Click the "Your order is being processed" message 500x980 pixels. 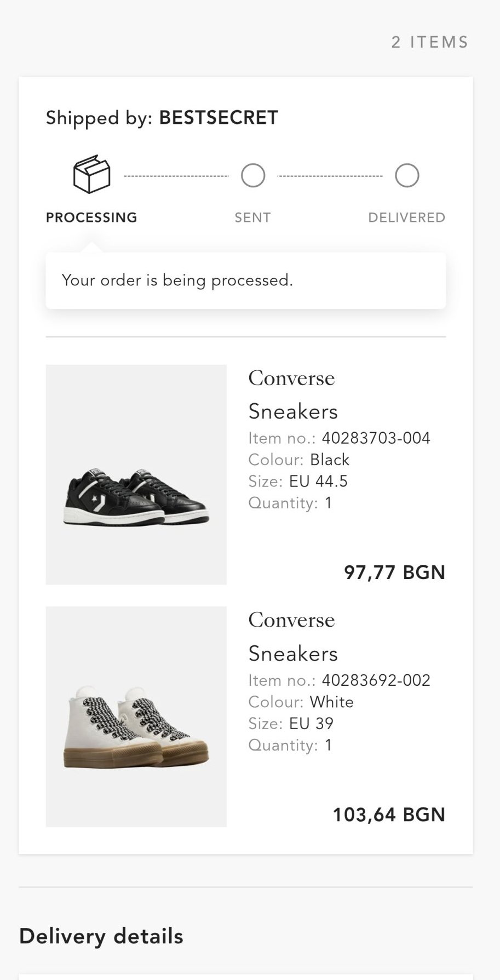[177, 280]
